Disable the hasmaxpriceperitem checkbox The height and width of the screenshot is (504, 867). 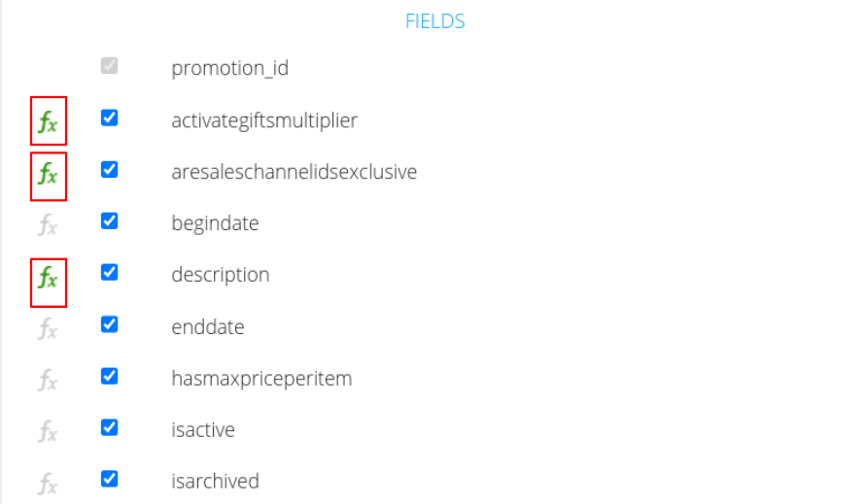[x=110, y=375]
